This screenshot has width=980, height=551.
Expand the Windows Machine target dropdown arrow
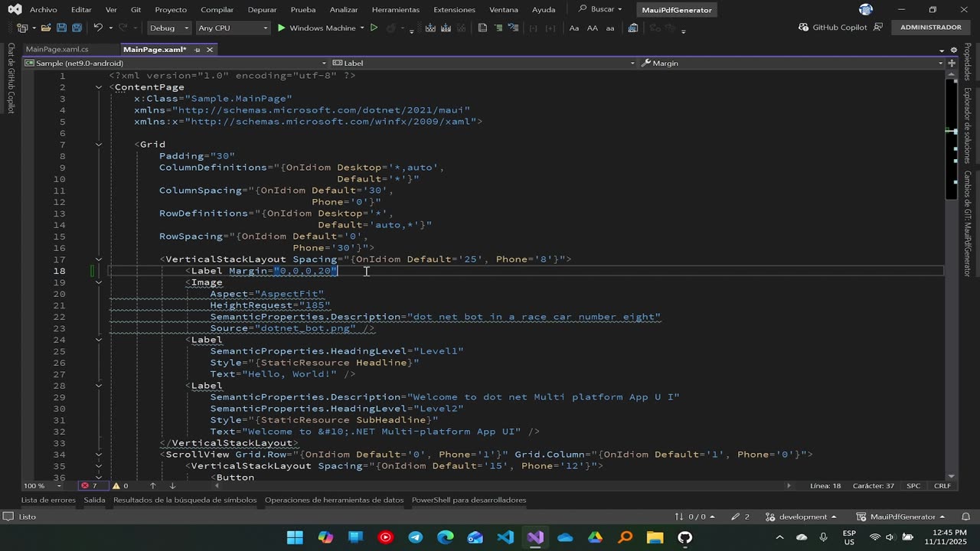pos(362,28)
